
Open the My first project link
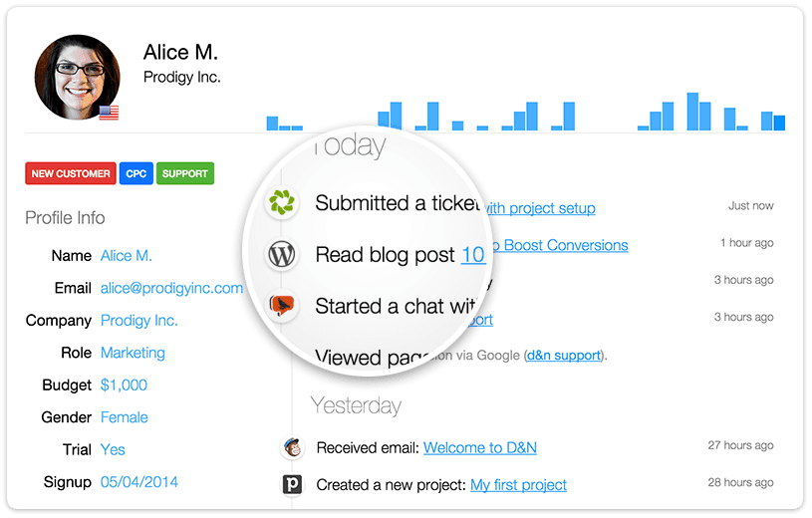[x=518, y=485]
